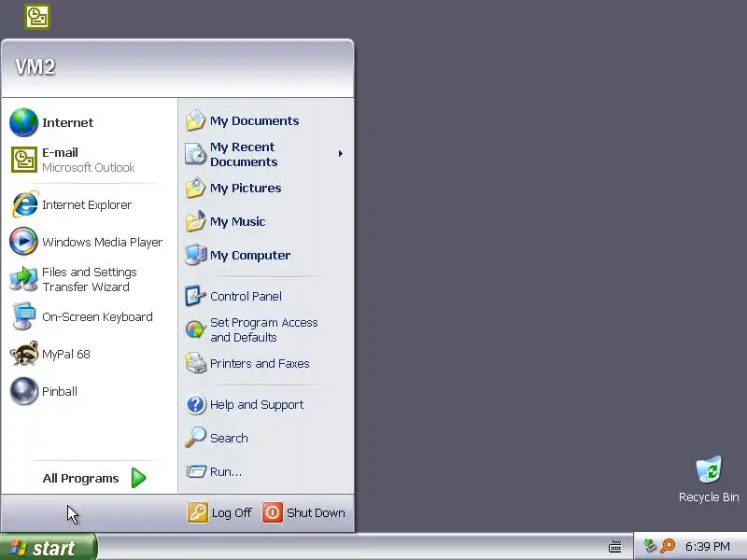Click the Windows Media Player label
This screenshot has height=560, width=747.
click(103, 242)
